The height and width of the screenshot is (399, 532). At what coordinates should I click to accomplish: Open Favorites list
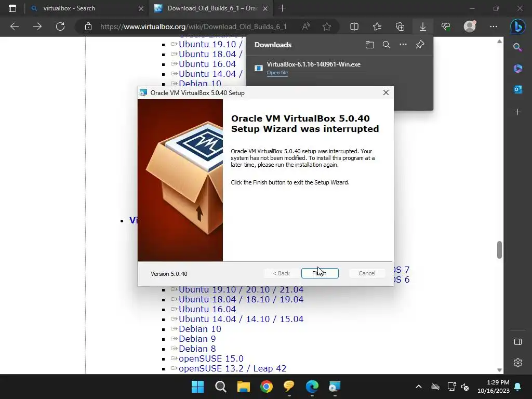(377, 26)
